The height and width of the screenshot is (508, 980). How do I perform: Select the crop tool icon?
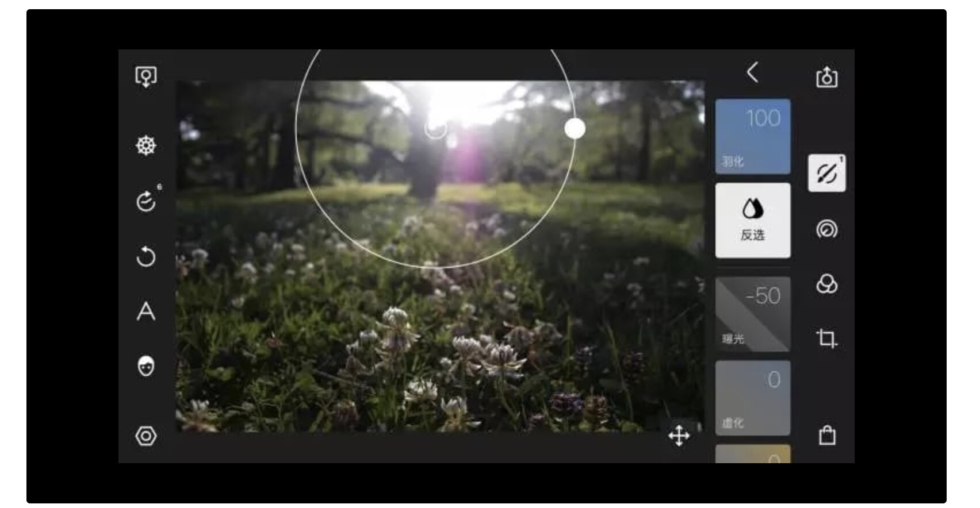826,338
